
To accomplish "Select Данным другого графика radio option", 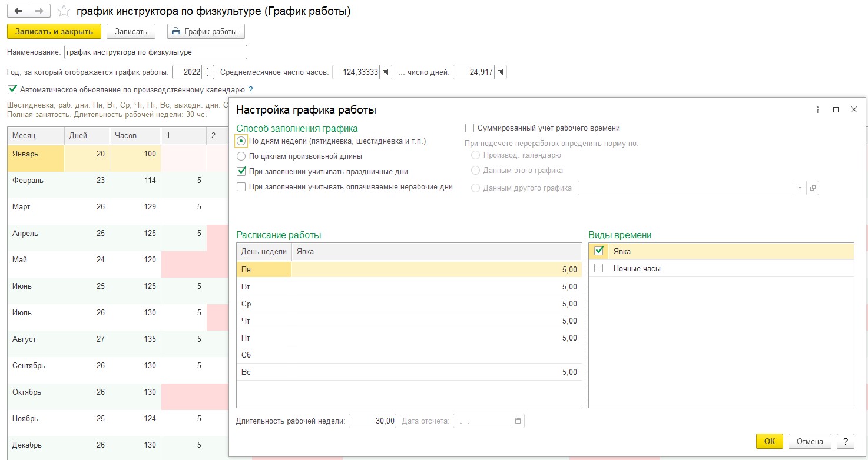I will coord(475,188).
